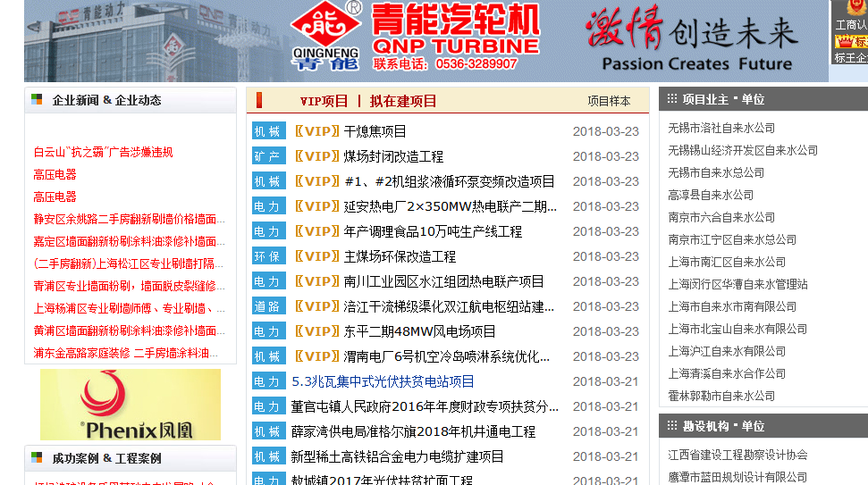Image resolution: width=868 pixels, height=485 pixels.
Task: Click 环保 category tag for 主煤场环保改造工程
Action: point(268,256)
